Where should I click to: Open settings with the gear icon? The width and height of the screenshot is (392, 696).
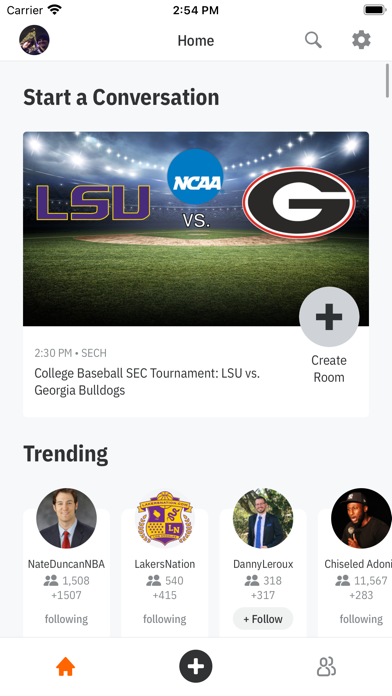pyautogui.click(x=361, y=40)
